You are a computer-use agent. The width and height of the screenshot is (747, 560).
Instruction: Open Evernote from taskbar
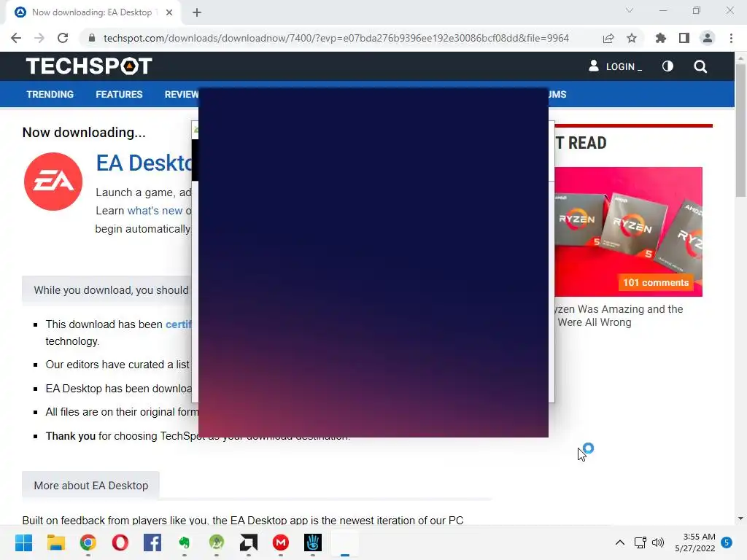coord(185,542)
